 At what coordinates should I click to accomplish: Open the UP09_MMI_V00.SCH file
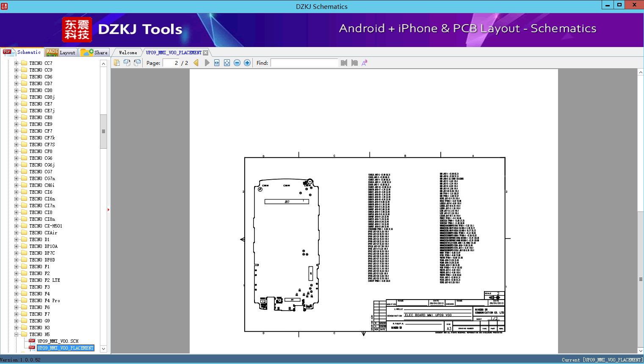(58, 341)
